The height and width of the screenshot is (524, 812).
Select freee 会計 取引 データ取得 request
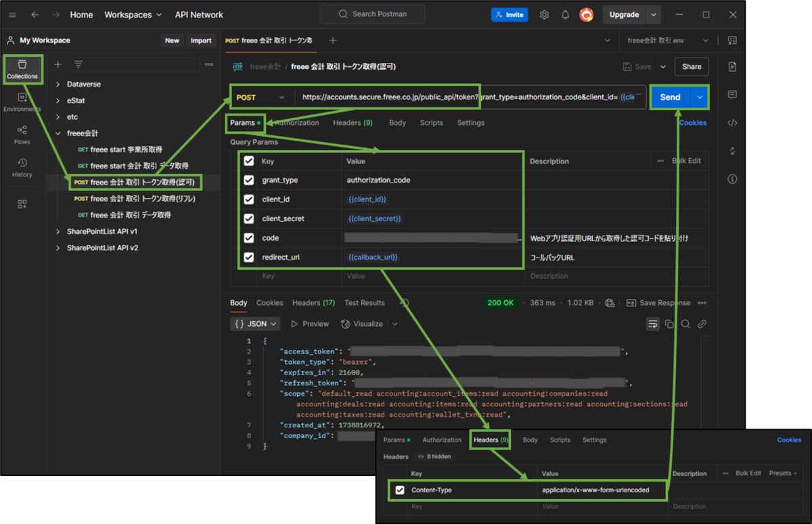131,215
